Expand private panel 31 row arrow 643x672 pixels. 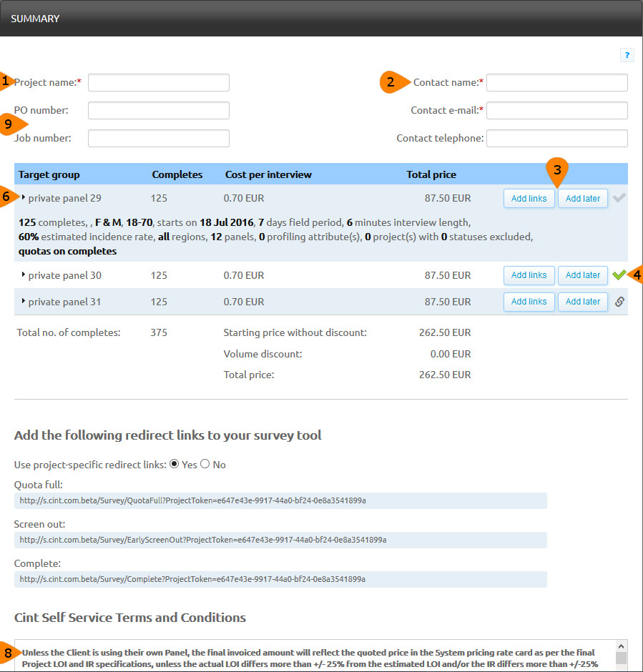[23, 302]
